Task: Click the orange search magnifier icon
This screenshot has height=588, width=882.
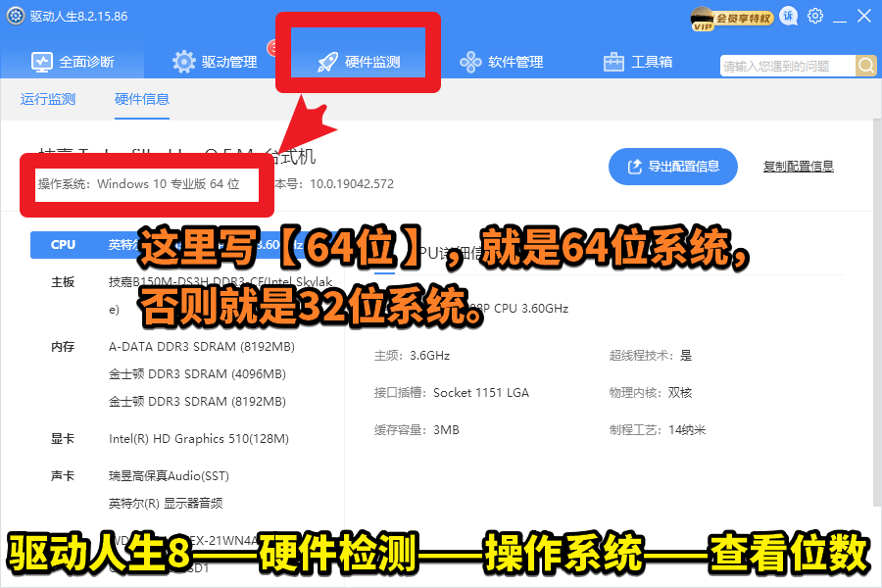Action: 866,66
